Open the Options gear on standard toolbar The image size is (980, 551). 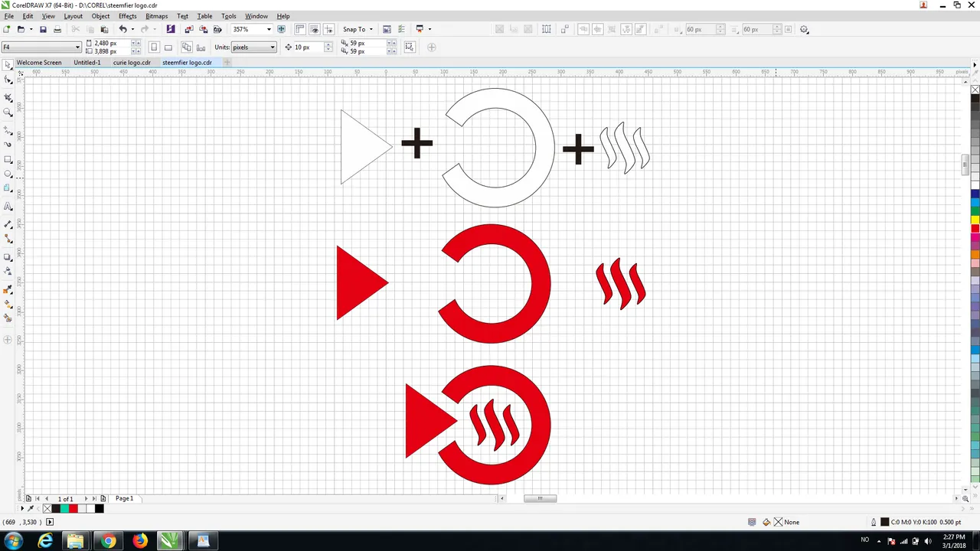tap(804, 29)
